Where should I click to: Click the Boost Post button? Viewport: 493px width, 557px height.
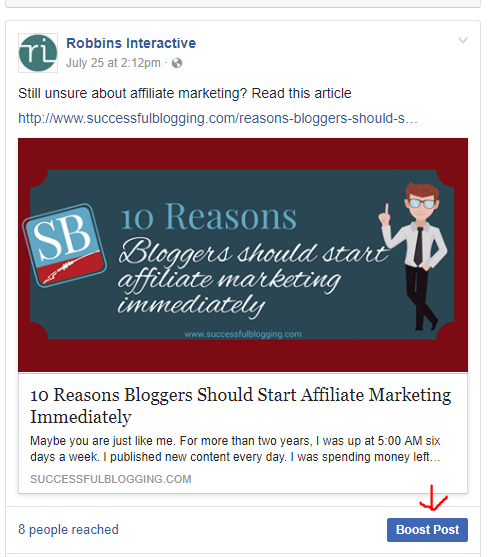[x=427, y=530]
